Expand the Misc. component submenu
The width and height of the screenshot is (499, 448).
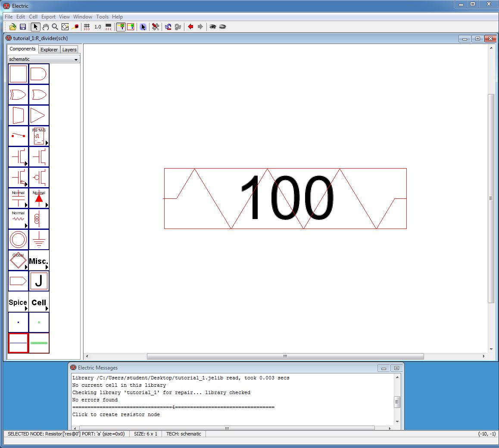(39, 260)
